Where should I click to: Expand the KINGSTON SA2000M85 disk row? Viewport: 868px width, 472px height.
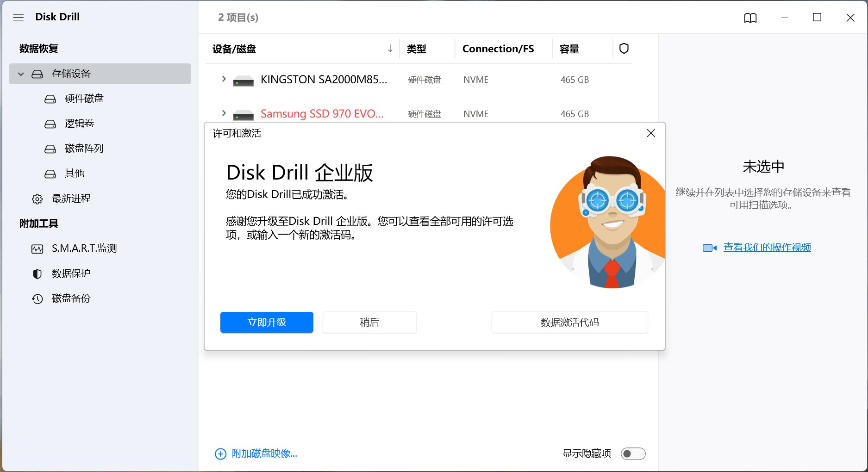pos(224,79)
